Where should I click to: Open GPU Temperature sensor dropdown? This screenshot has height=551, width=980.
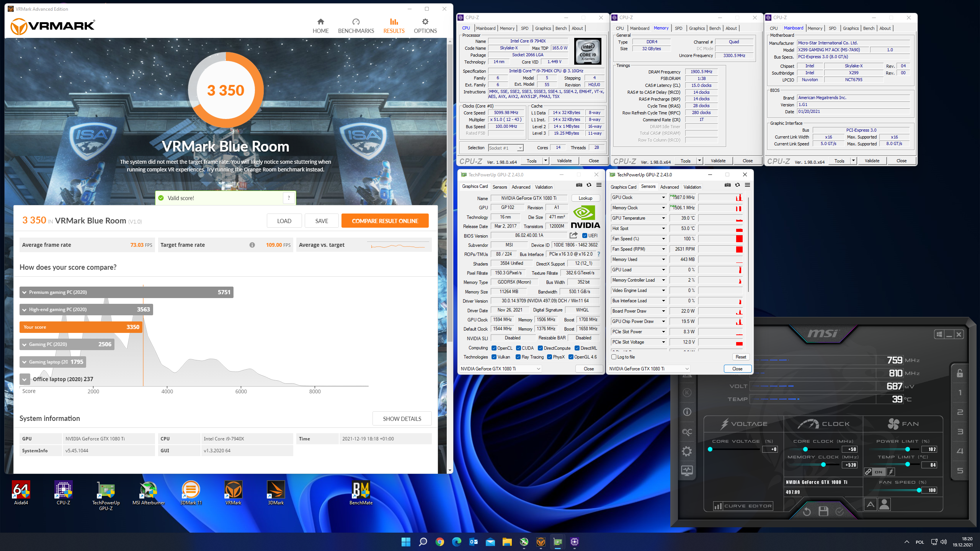663,218
